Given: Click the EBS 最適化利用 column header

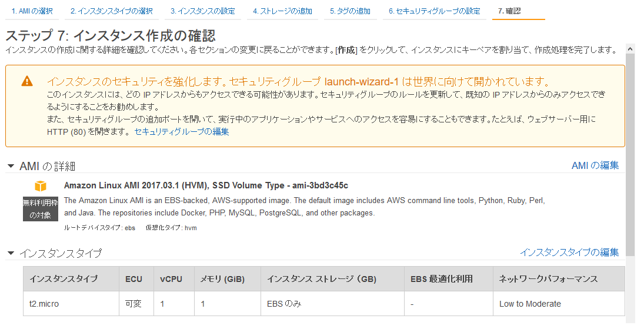Looking at the screenshot, I should [x=449, y=279].
